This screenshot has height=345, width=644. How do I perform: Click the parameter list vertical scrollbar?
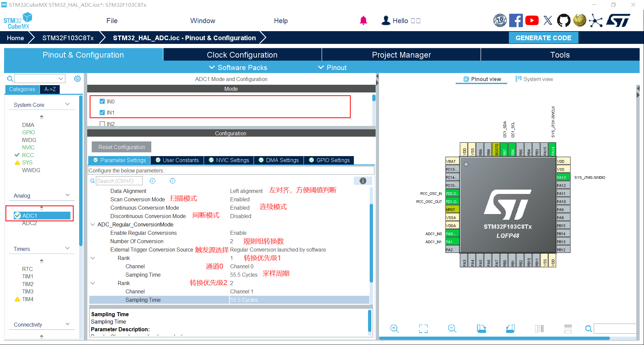click(x=371, y=243)
